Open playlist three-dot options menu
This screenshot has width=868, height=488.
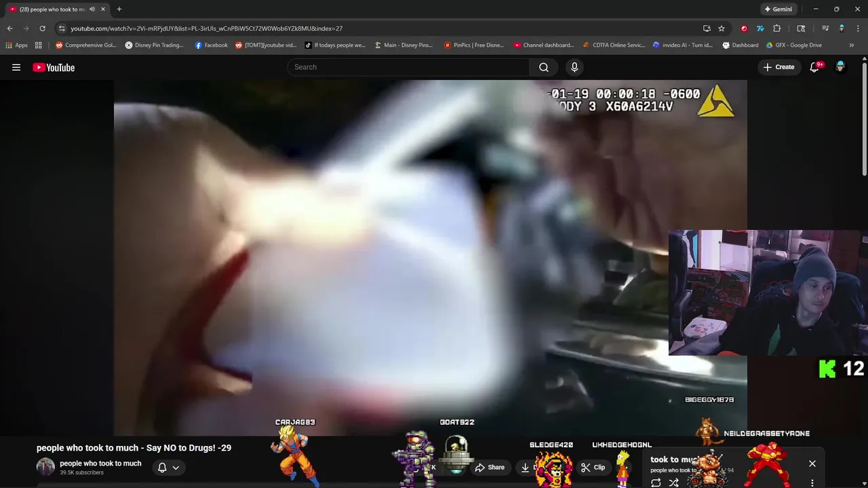[812, 483]
